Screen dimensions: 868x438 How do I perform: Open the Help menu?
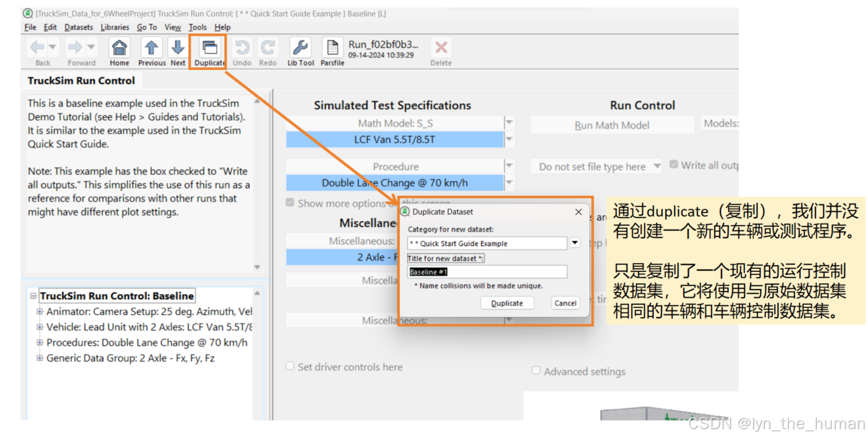tap(222, 27)
